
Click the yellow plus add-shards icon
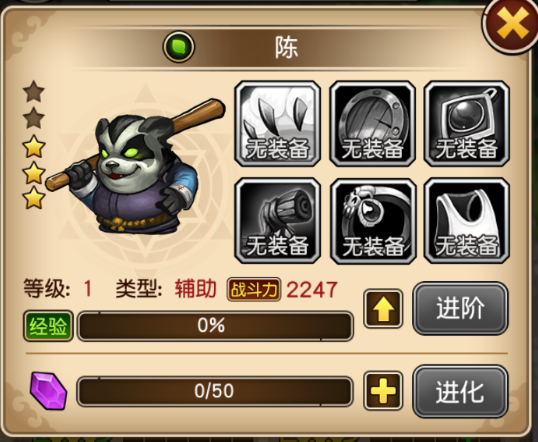pos(383,391)
